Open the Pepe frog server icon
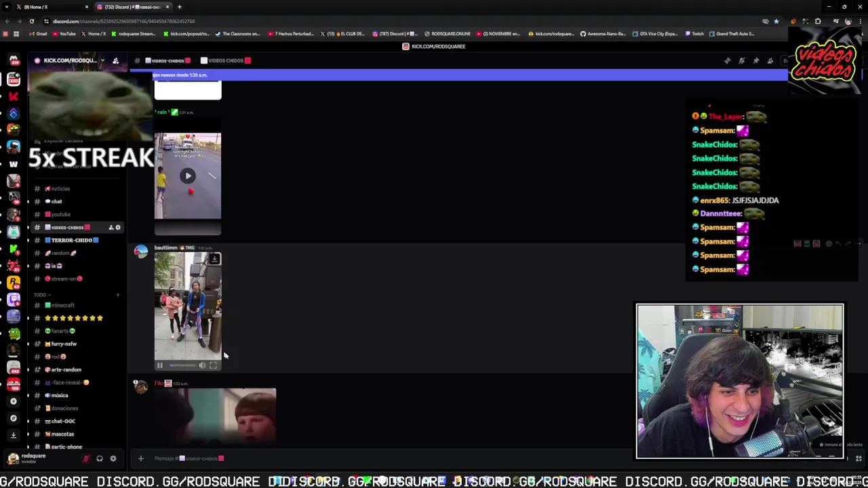 [x=14, y=333]
